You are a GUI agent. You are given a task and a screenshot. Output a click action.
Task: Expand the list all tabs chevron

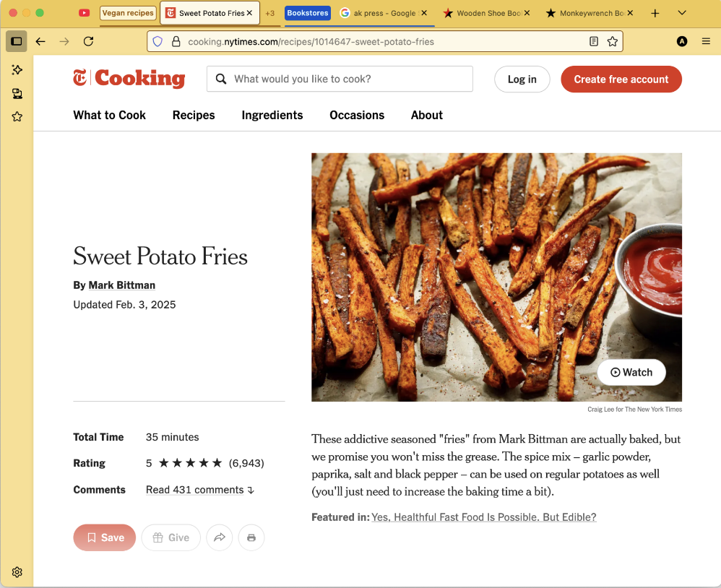click(682, 13)
